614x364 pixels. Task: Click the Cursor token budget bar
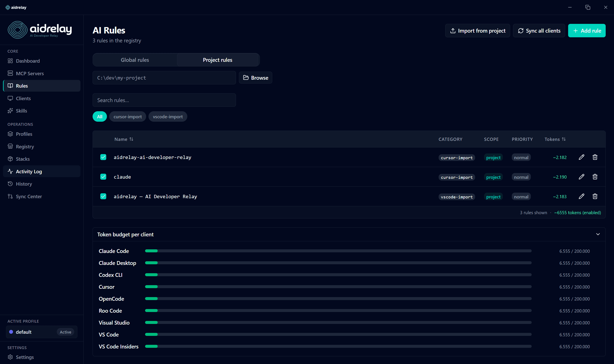point(338,287)
